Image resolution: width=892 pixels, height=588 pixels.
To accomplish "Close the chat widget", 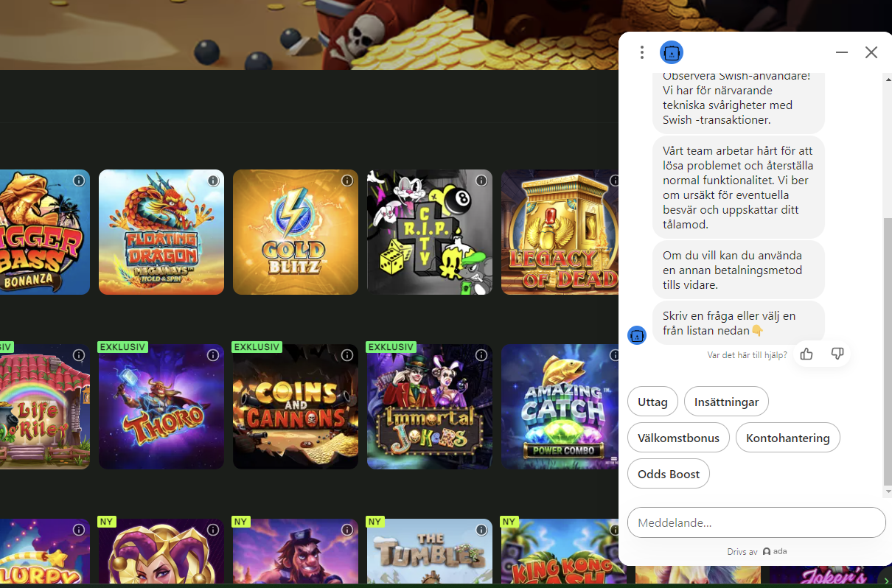I will point(871,52).
